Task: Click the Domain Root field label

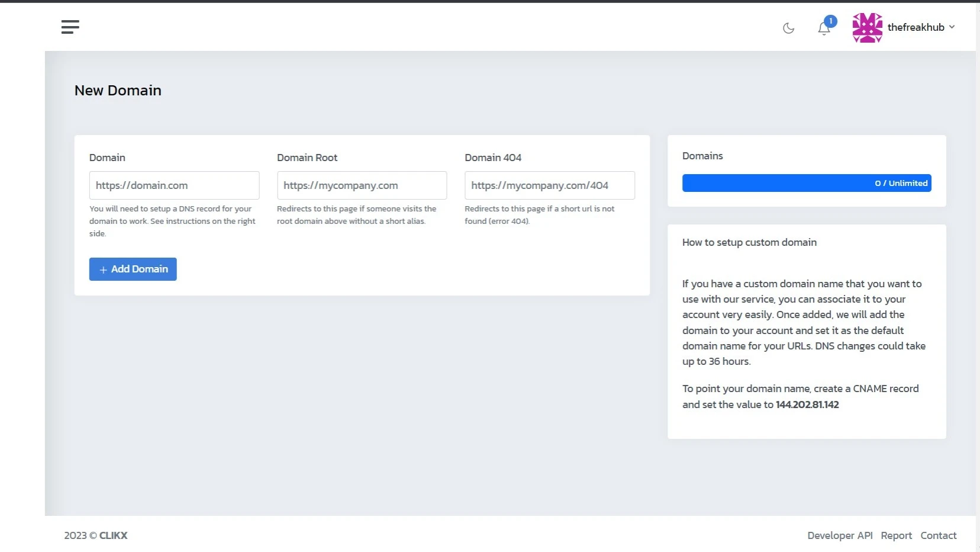Action: (307, 158)
